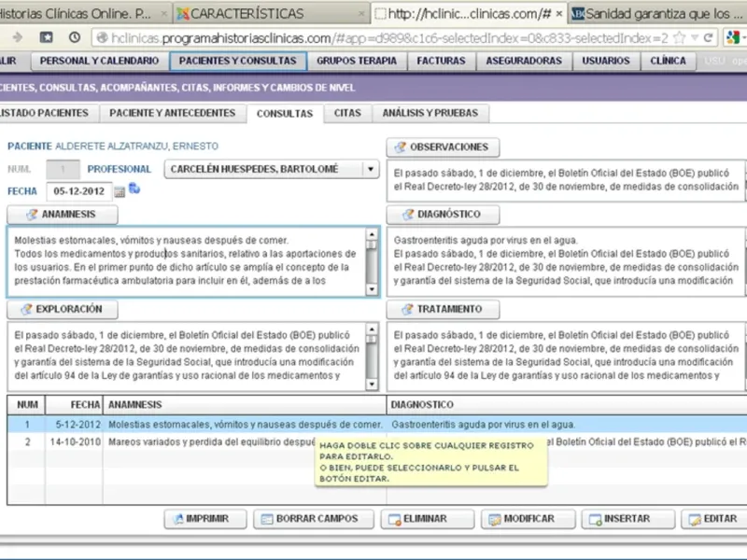Click the blue refresh icon beside the date field
This screenshot has width=747, height=560.
point(134,189)
